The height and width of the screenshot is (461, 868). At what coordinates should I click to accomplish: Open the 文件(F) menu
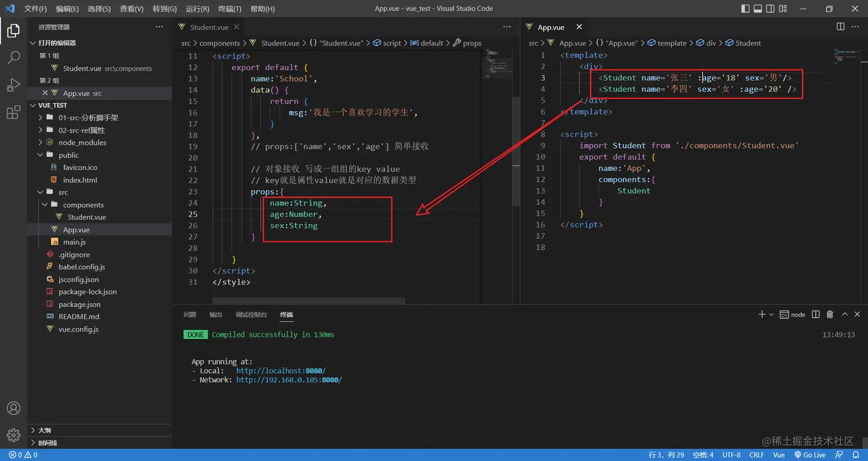tap(36, 9)
